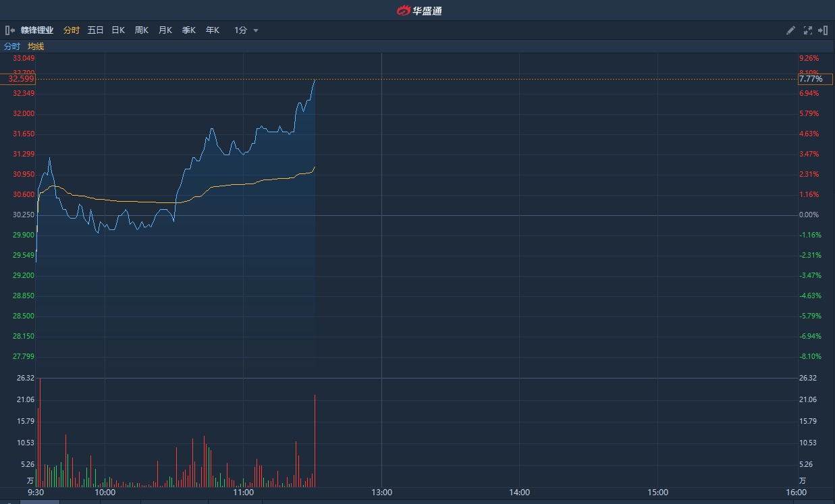Select the 日K daily candlestick tab
Viewport: 835px width, 504px height.
(x=118, y=30)
